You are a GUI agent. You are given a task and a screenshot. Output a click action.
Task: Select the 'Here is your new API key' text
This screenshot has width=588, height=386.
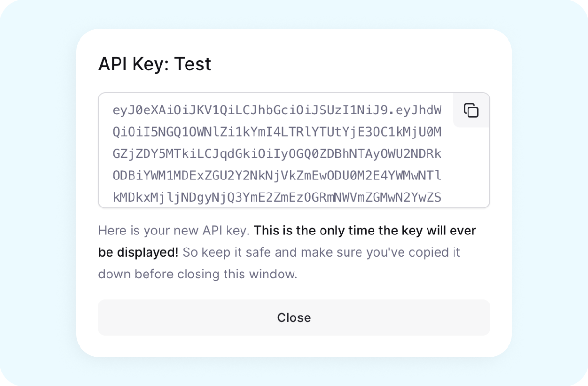pyautogui.click(x=174, y=231)
